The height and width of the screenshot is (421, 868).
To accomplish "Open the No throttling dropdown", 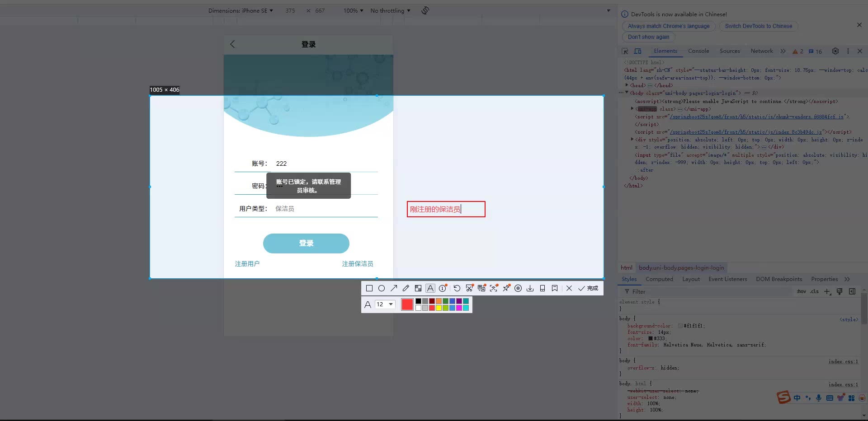I will [390, 10].
